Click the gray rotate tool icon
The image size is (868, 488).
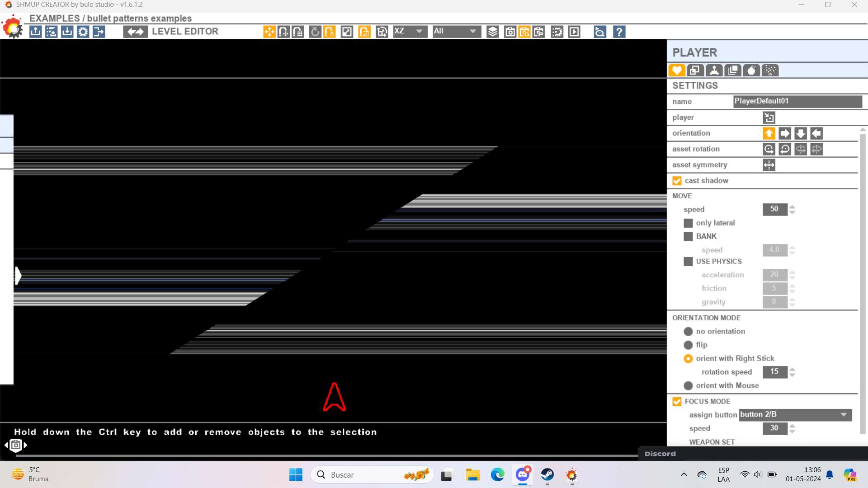tap(315, 32)
